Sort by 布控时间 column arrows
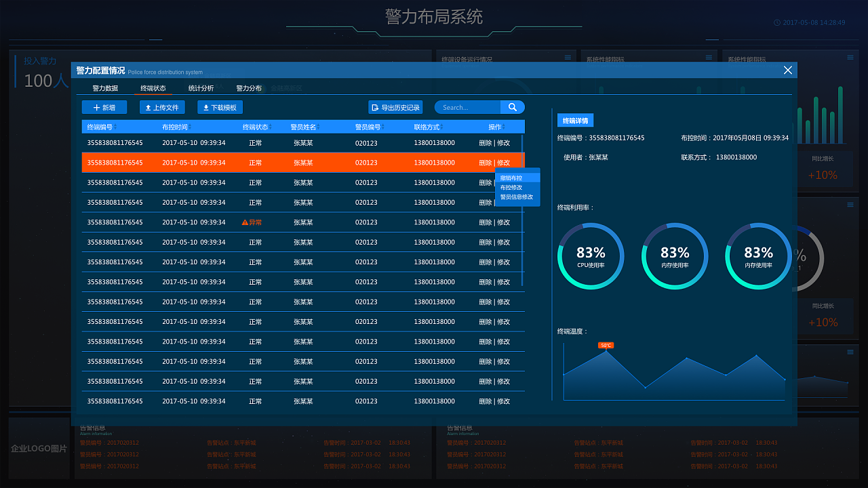Screen dimensions: 868x488 click(x=190, y=127)
